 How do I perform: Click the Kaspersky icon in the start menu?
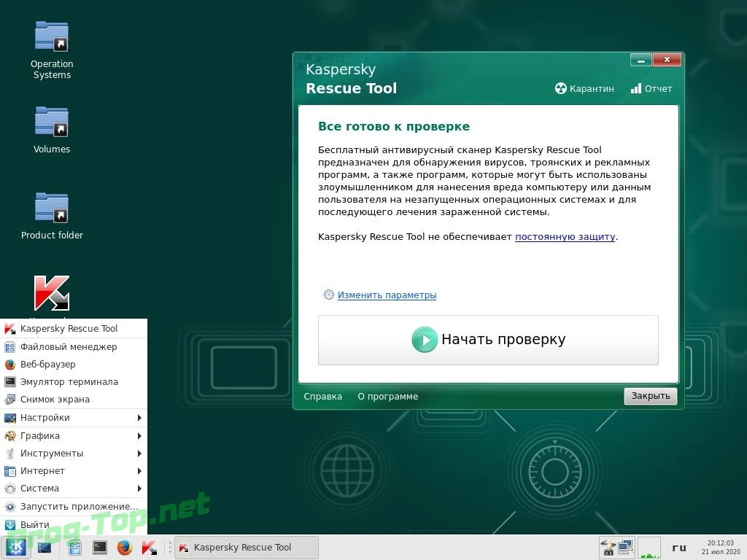(10, 329)
